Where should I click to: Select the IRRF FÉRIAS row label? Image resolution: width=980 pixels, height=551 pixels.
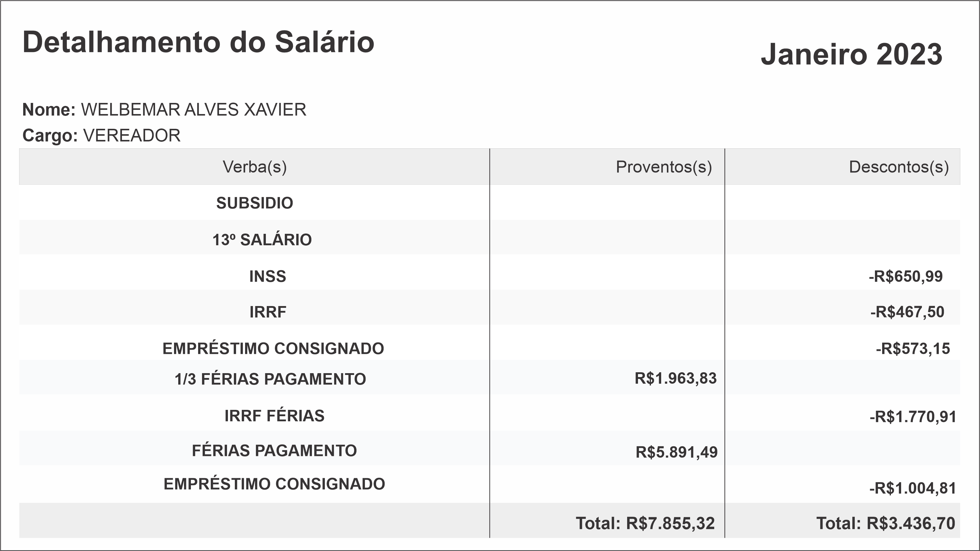click(274, 416)
